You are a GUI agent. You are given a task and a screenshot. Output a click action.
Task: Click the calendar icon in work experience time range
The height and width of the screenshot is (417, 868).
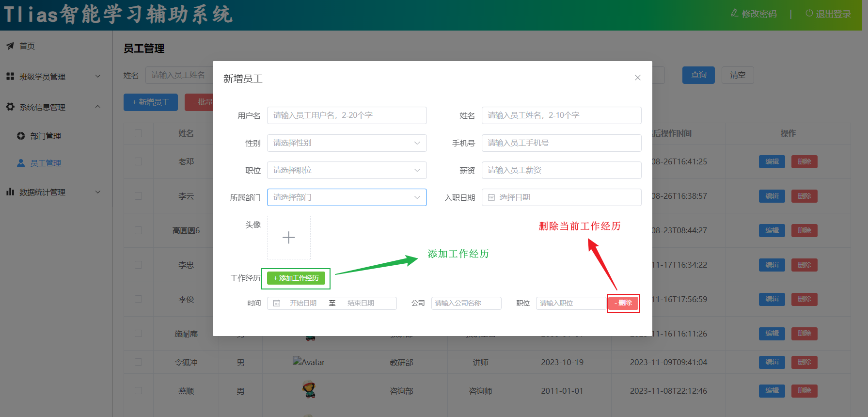point(277,303)
